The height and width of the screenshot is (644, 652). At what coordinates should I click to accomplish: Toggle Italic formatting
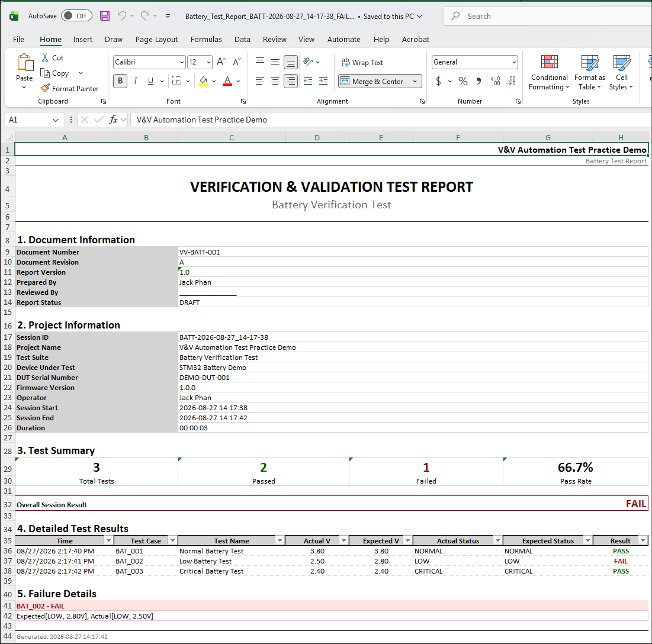point(136,81)
